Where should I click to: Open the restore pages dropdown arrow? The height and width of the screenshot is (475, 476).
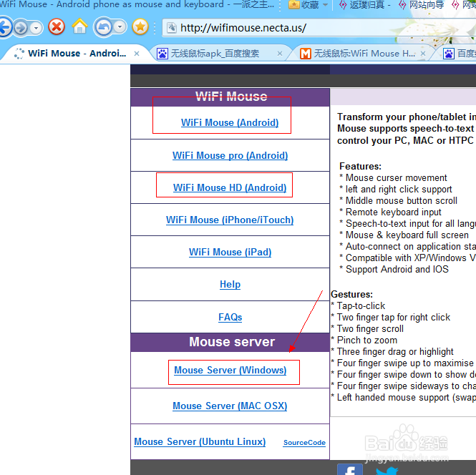click(120, 27)
